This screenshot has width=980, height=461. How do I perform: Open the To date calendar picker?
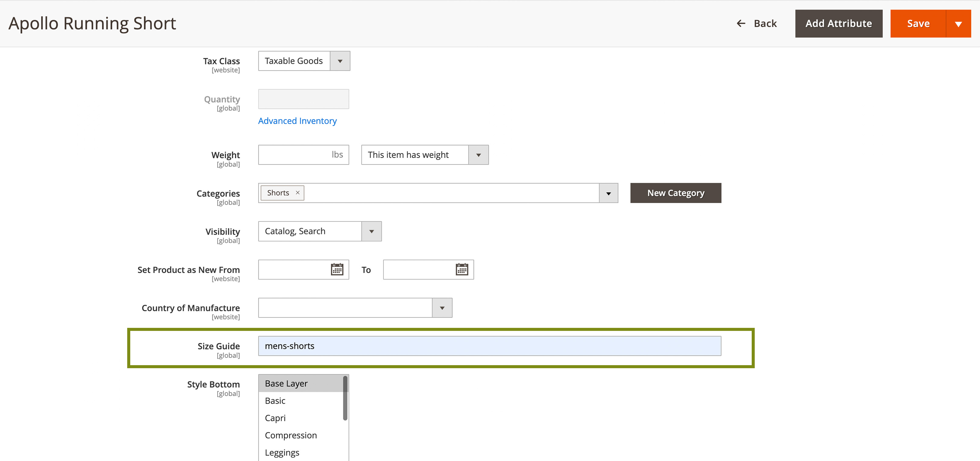click(x=461, y=269)
